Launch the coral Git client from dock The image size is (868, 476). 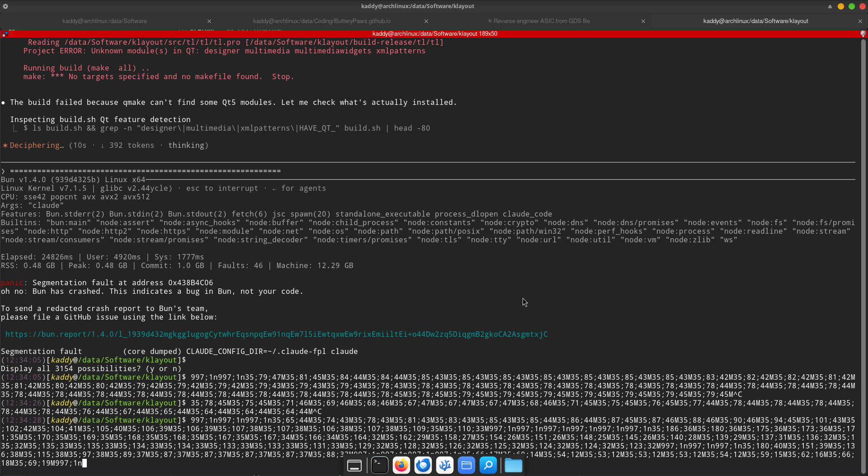pos(444,465)
